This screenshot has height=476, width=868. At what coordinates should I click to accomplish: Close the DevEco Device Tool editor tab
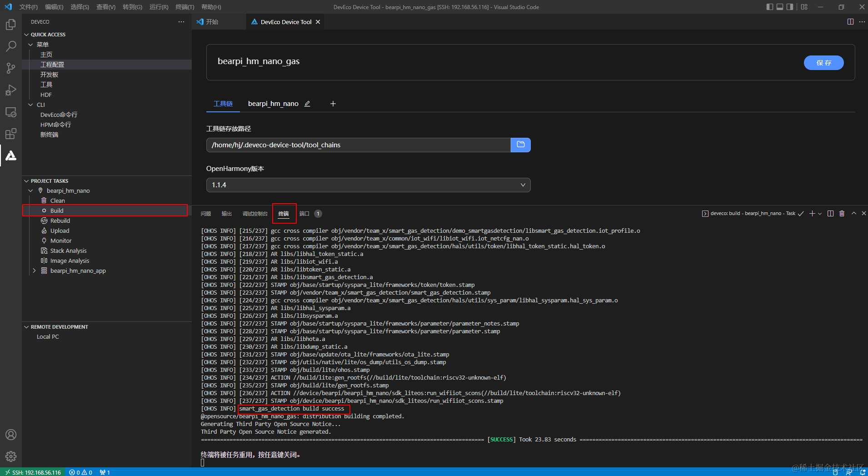[318, 22]
